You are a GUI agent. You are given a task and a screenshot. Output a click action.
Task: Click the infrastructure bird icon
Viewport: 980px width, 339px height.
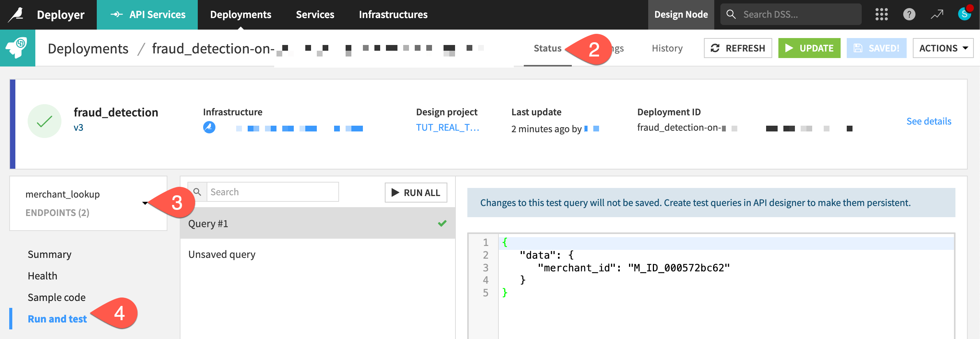209,127
